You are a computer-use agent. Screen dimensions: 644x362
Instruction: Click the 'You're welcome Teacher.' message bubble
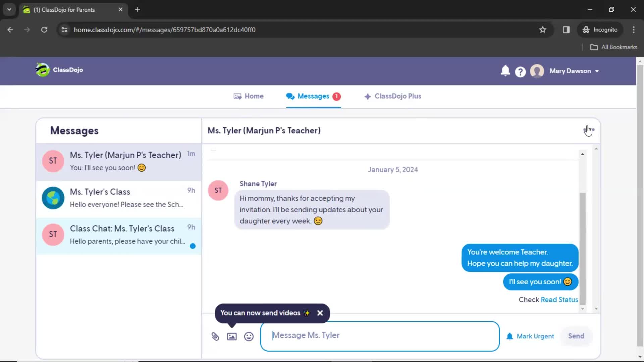520,258
